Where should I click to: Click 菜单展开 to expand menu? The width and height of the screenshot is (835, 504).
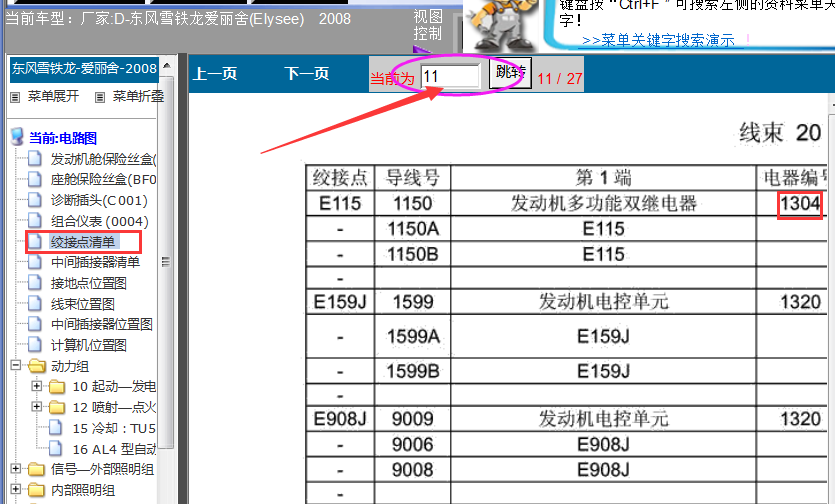[53, 96]
